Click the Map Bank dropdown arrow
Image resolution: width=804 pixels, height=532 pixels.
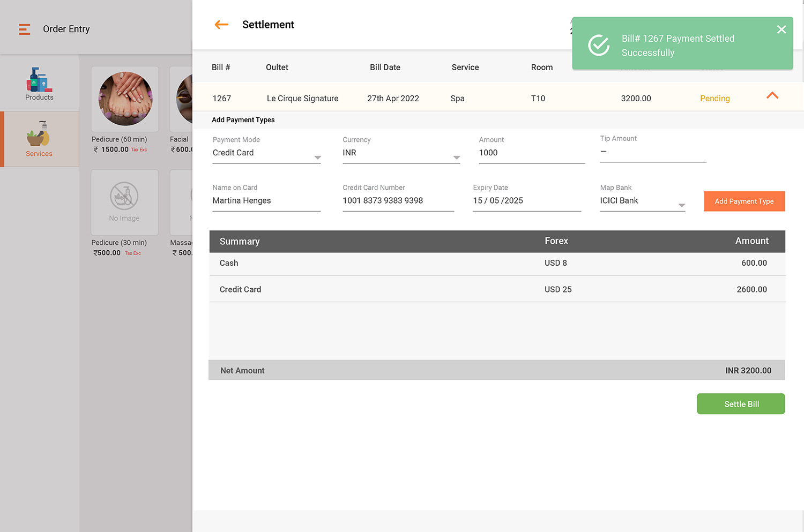[x=682, y=206]
